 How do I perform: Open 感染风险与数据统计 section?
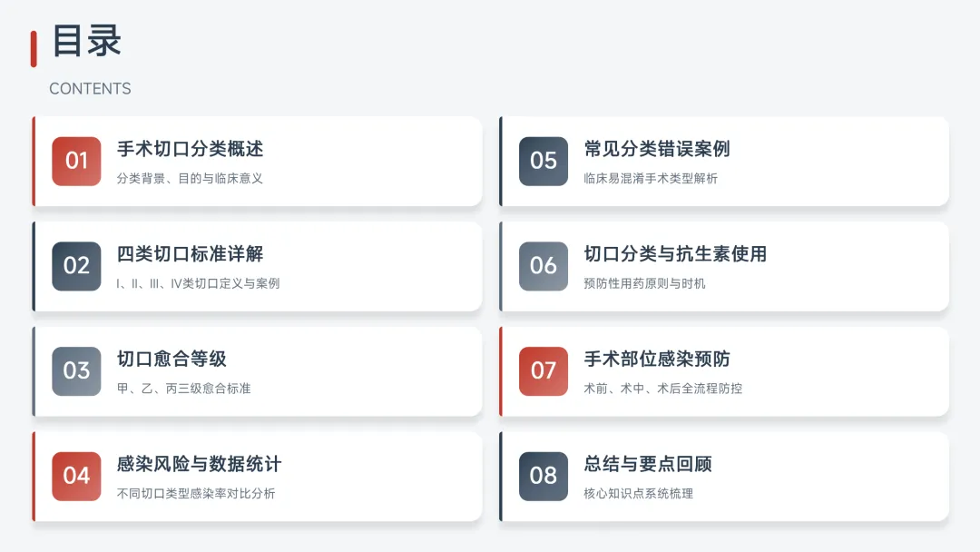point(199,465)
